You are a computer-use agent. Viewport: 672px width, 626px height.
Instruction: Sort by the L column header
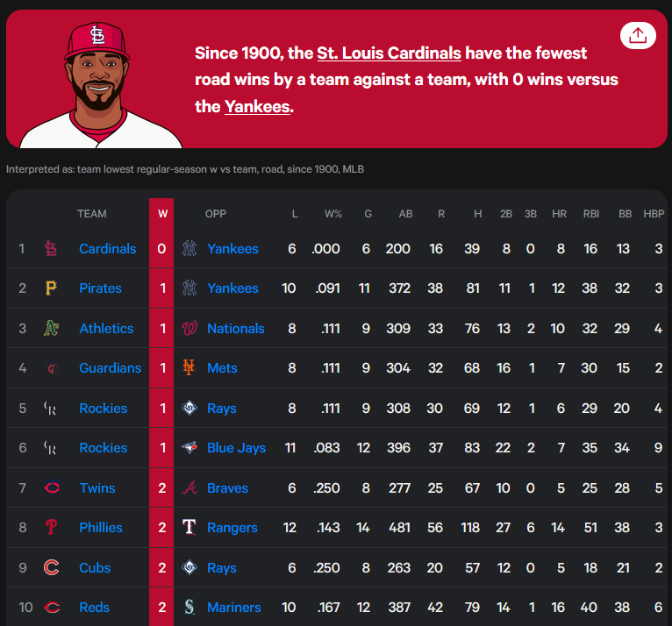[x=295, y=214]
